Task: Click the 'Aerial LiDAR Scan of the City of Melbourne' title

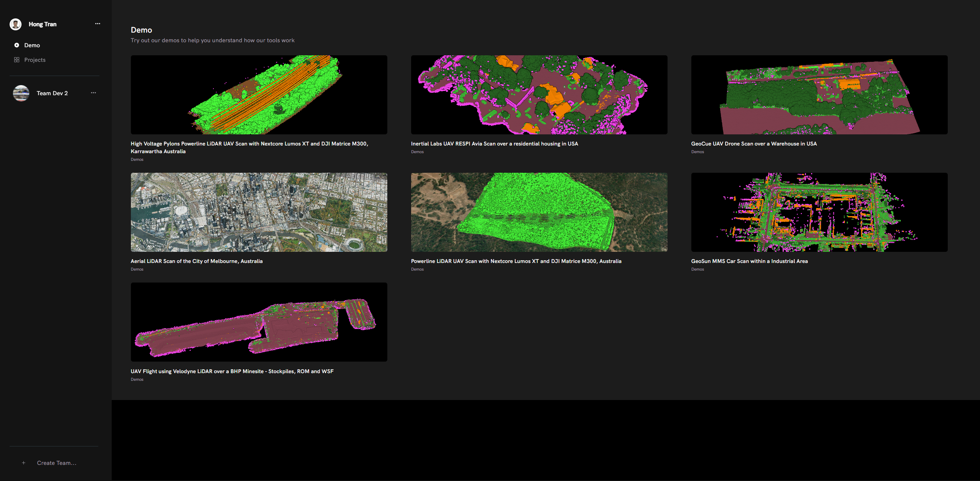Action: coord(197,261)
